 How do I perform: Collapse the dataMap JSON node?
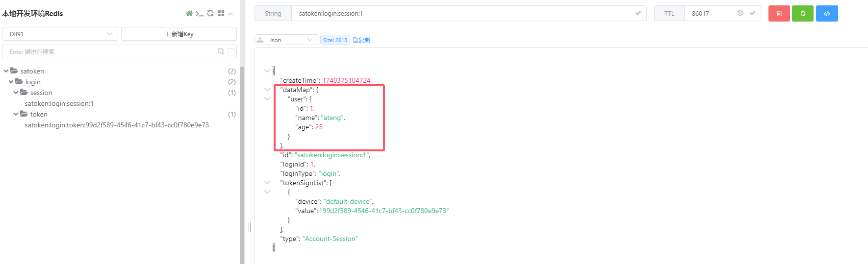point(267,90)
